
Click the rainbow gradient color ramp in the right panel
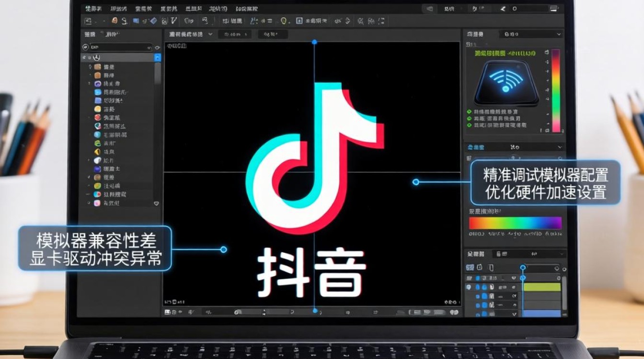tap(515, 223)
